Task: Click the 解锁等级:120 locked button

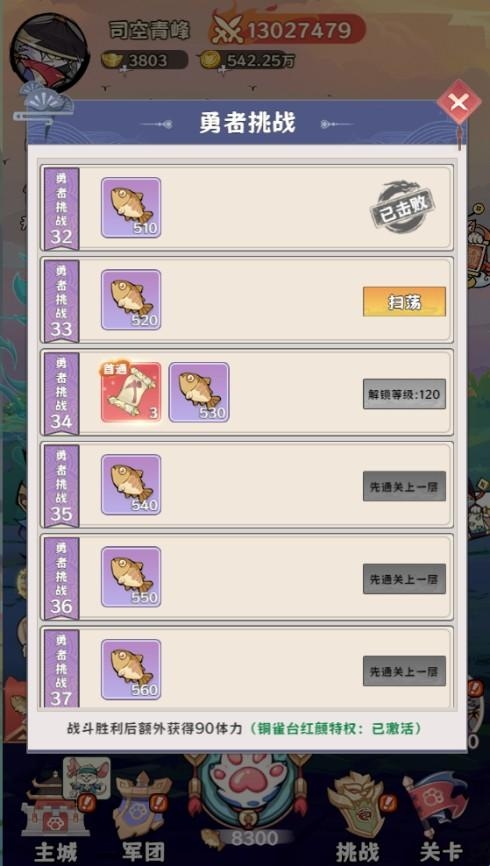Action: [404, 394]
